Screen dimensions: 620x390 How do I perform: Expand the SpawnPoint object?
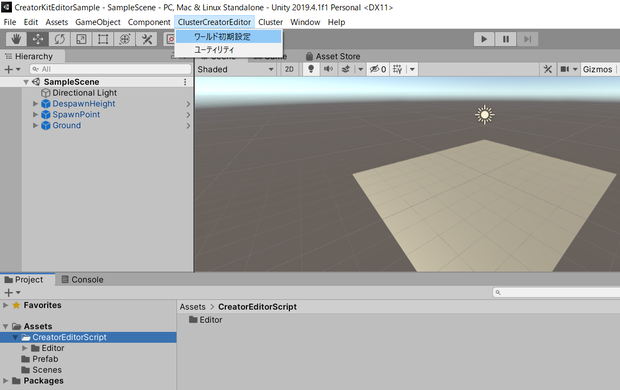[35, 115]
